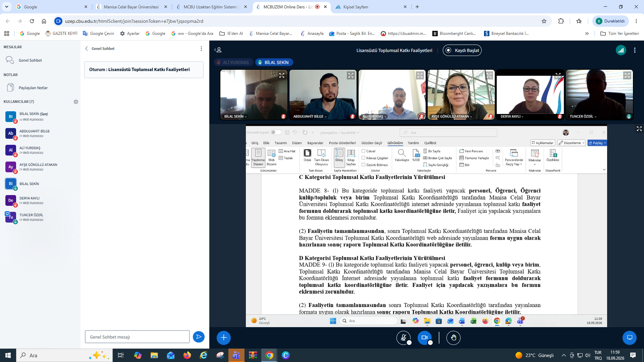Toggle the Cetvel checkbox in ribbon

363,151
